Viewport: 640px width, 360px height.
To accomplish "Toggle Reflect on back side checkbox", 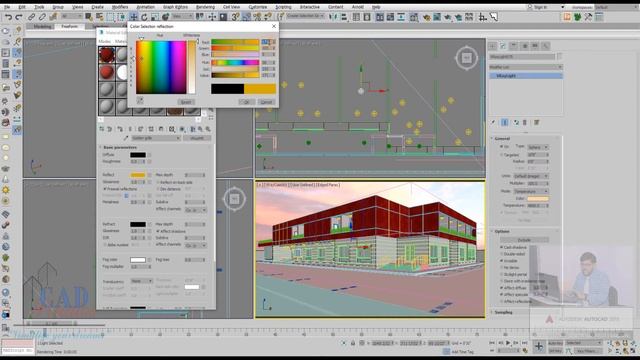I will [x=158, y=182].
